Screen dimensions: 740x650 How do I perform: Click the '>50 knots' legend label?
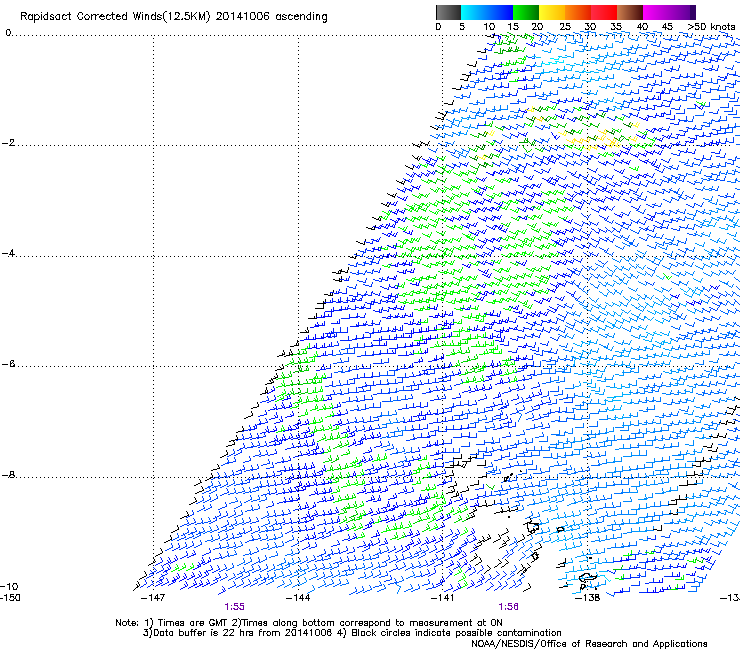pyautogui.click(x=711, y=27)
